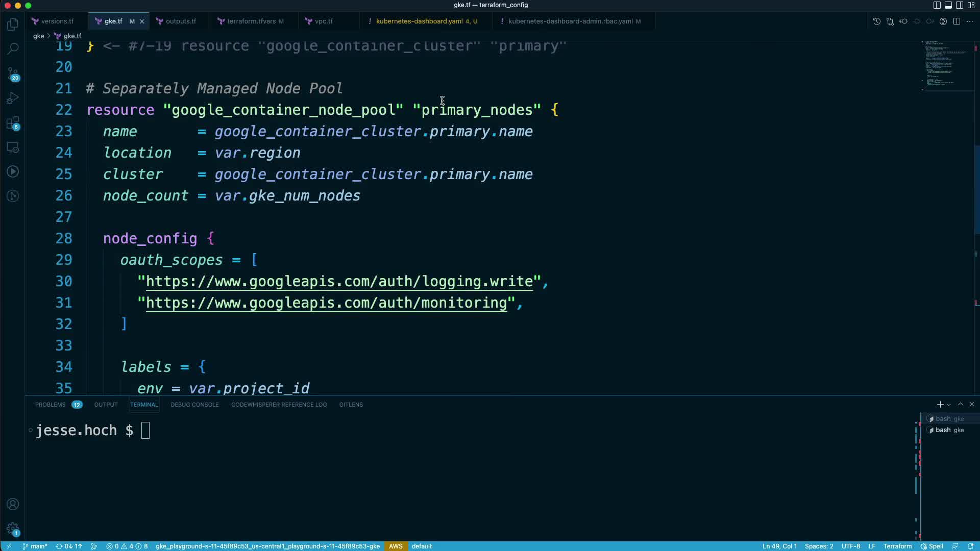This screenshot has width=980, height=551.
Task: Open launch profile dropdown next to new terminal
Action: tap(949, 405)
